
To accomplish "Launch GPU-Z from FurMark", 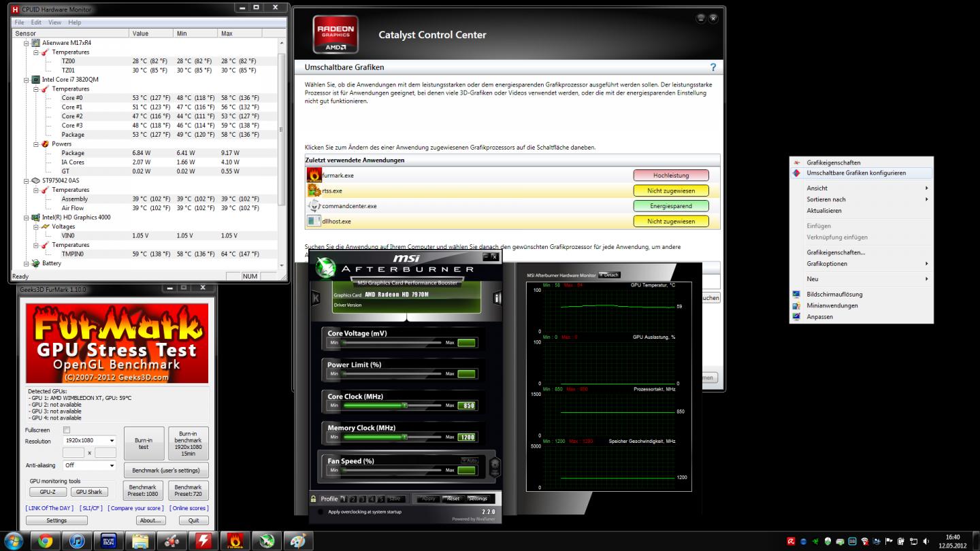I will [x=48, y=492].
